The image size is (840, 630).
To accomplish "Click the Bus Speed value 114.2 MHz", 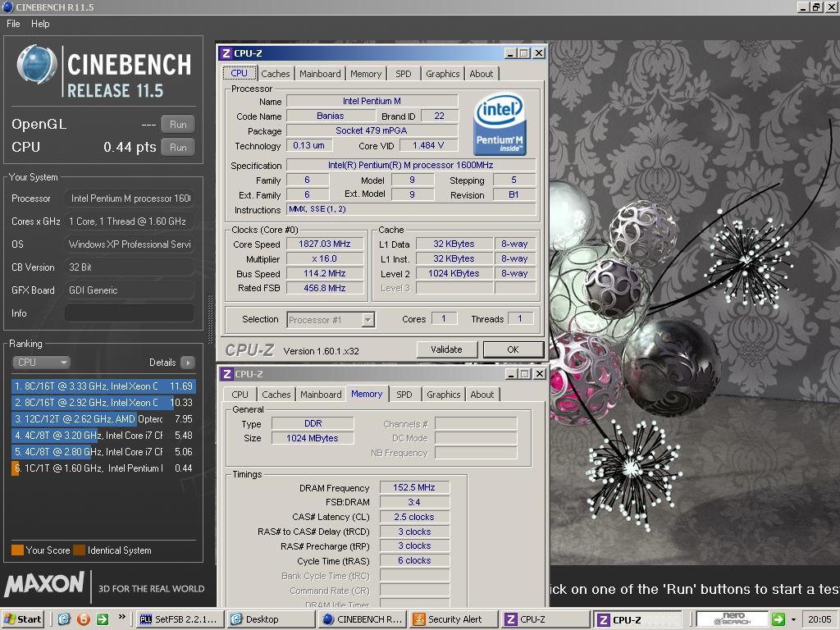I will [x=325, y=273].
